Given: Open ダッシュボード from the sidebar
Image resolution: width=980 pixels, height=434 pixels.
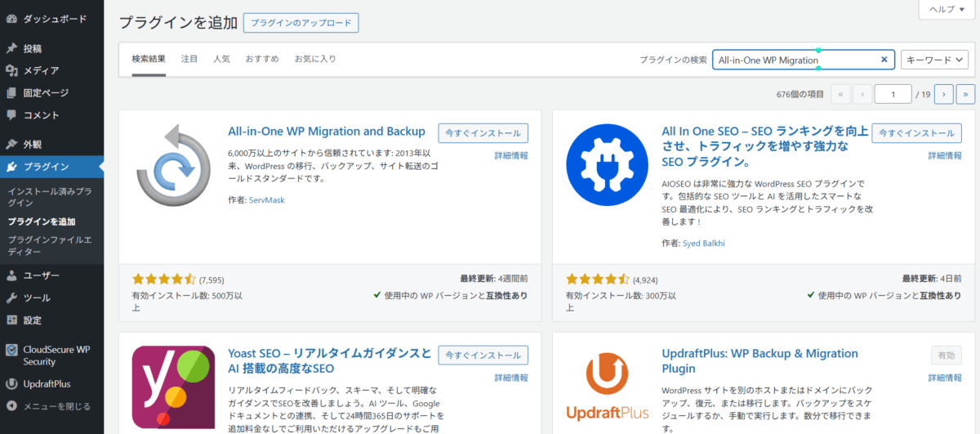Looking at the screenshot, I should point(56,18).
